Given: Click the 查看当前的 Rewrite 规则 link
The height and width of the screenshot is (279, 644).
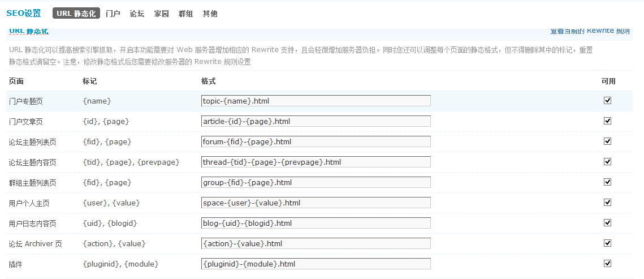Looking at the screenshot, I should [x=590, y=31].
